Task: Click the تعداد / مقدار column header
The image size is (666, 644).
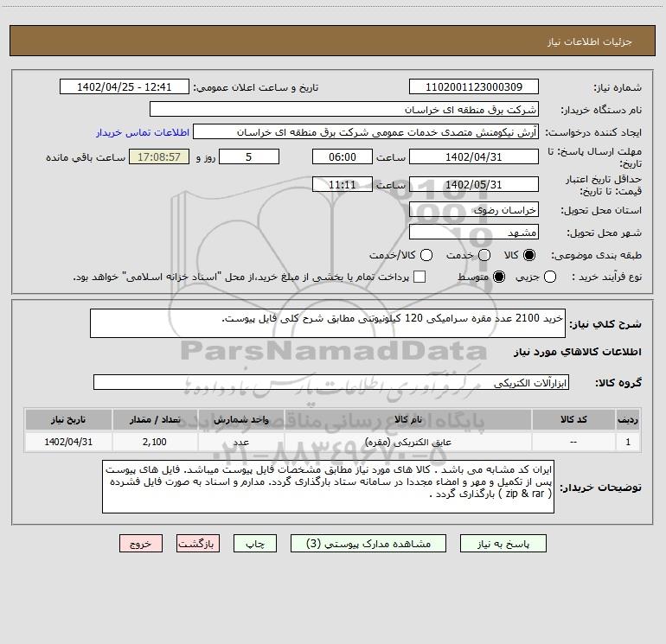Action: point(155,419)
